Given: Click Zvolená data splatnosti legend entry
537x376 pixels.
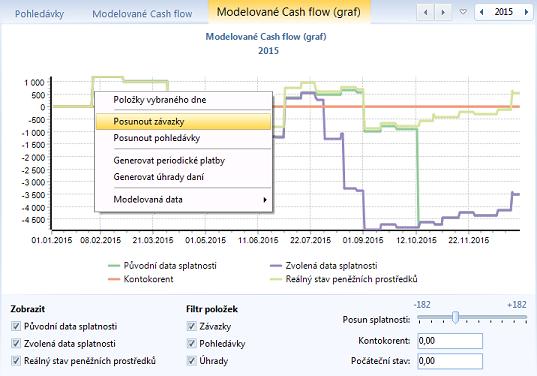Looking at the screenshot, I should (x=324, y=266).
